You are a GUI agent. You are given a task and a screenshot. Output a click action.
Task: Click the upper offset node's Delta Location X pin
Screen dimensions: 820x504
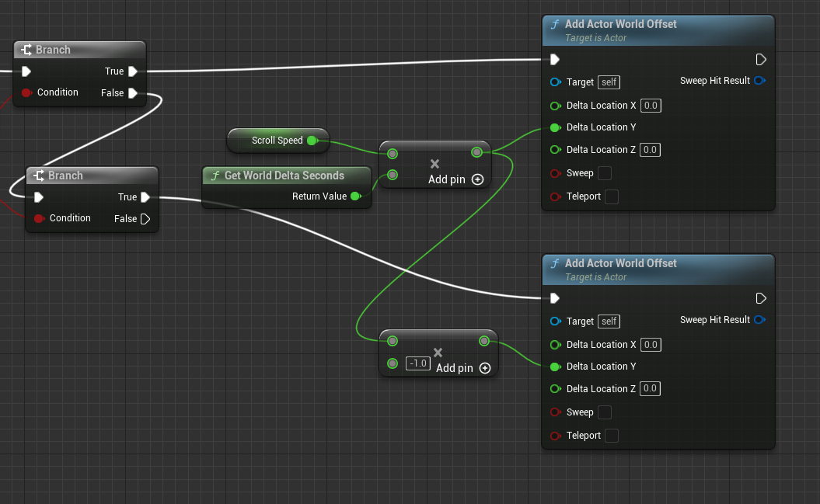pyautogui.click(x=556, y=106)
